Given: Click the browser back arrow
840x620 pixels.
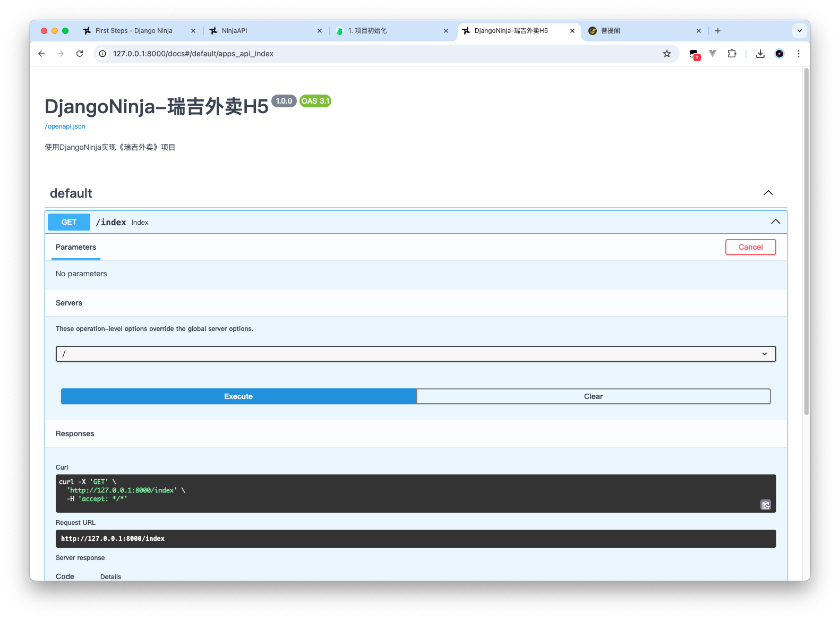Looking at the screenshot, I should 41,54.
